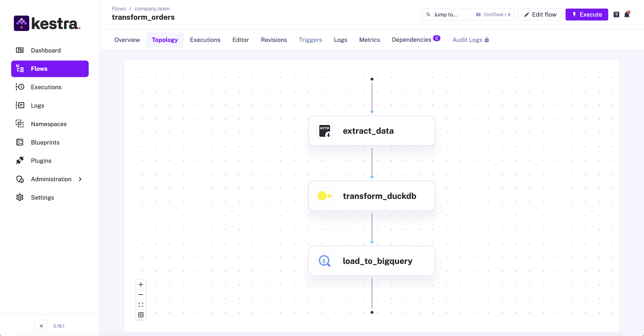Click the Edit flow button

(x=540, y=15)
